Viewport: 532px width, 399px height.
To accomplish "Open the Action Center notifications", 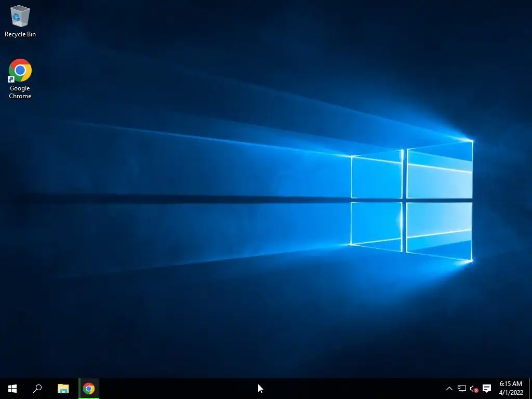I will click(x=487, y=389).
